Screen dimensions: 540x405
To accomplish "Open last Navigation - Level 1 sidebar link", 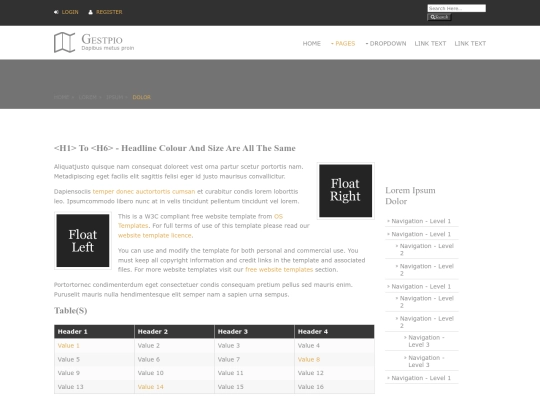I will (421, 378).
